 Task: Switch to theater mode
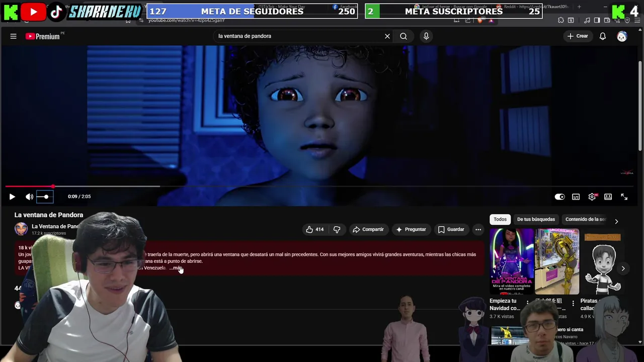point(608,197)
